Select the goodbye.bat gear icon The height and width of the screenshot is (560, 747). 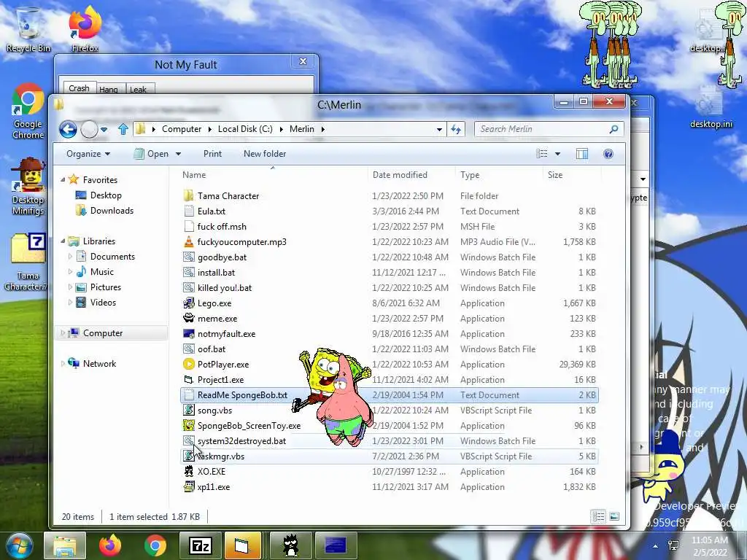(189, 257)
